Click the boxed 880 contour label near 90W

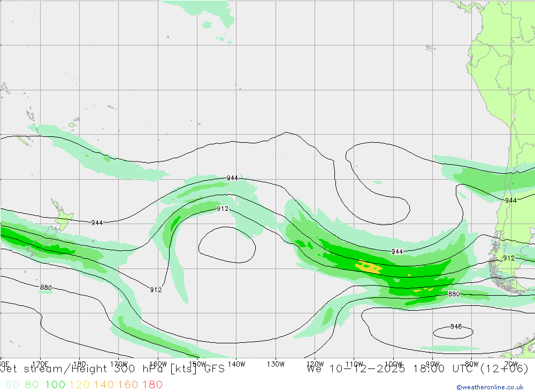tap(454, 294)
